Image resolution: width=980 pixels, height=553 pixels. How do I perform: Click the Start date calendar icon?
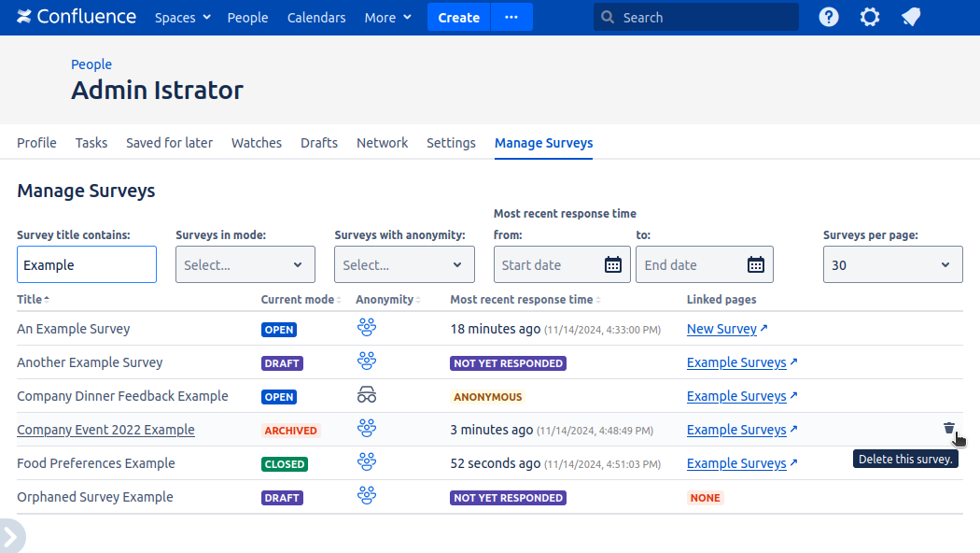coord(613,264)
